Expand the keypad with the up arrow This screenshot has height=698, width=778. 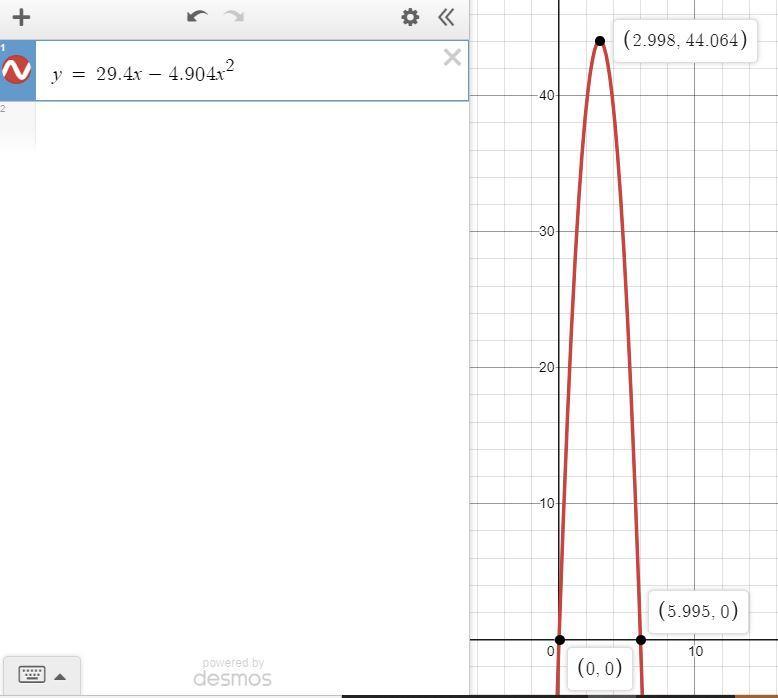click(60, 676)
